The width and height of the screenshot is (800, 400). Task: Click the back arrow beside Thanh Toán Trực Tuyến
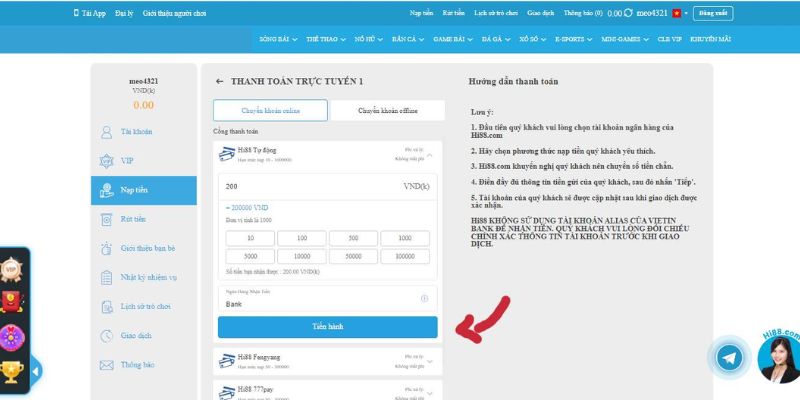[x=219, y=80]
